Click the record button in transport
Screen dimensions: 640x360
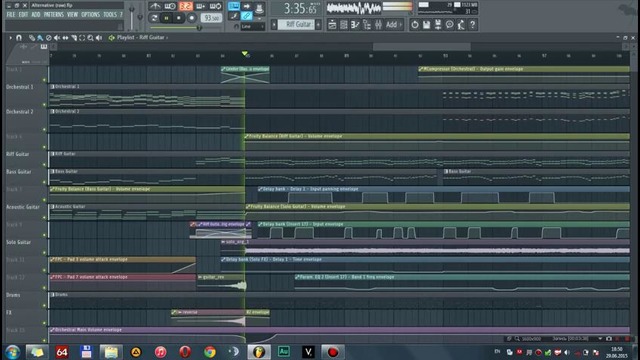coord(191,18)
